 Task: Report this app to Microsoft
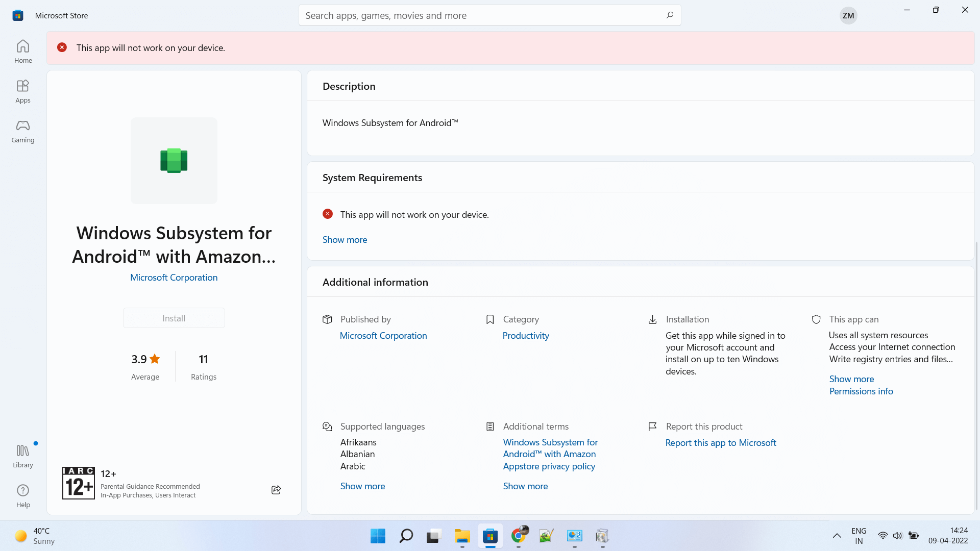720,442
